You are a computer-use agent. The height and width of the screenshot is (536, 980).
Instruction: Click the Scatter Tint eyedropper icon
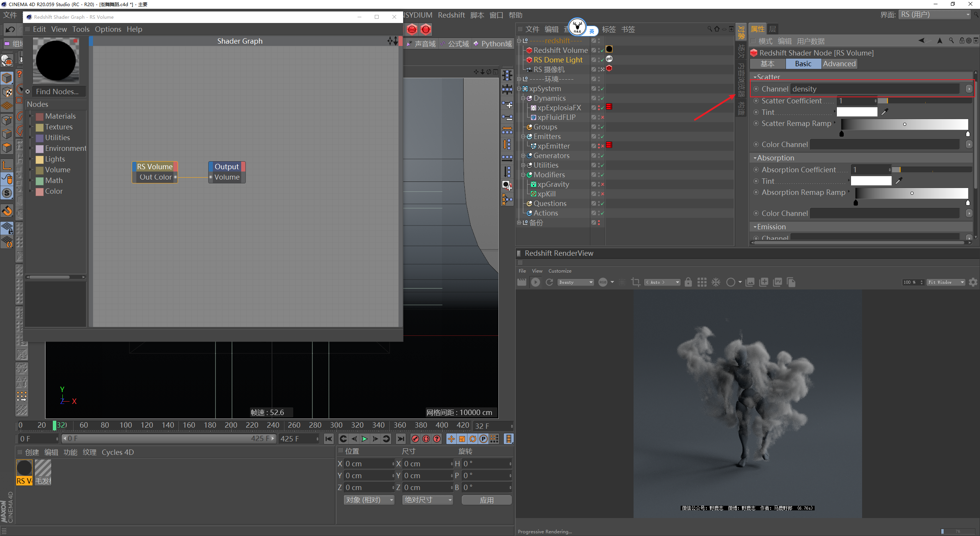885,112
